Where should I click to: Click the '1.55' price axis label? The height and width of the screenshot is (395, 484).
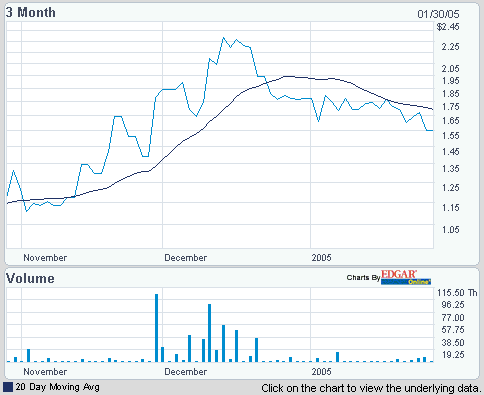coord(450,136)
